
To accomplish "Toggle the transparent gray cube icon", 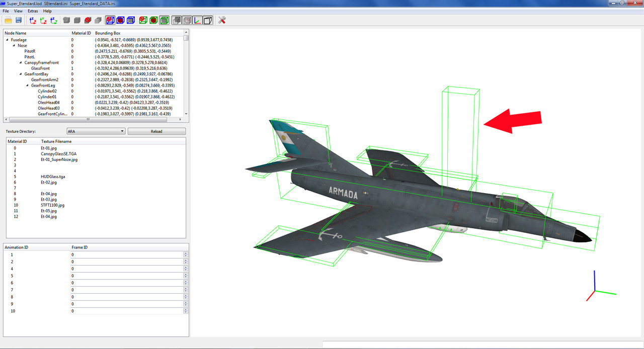I will pos(187,21).
